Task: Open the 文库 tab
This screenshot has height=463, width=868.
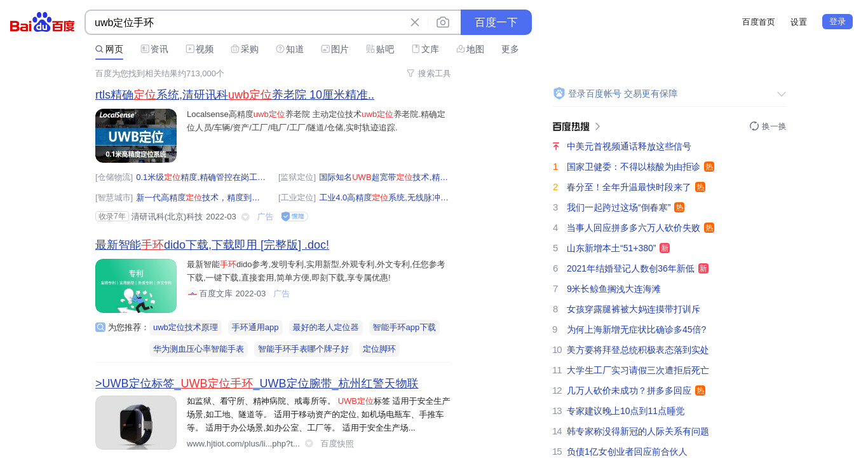Action: coord(425,49)
